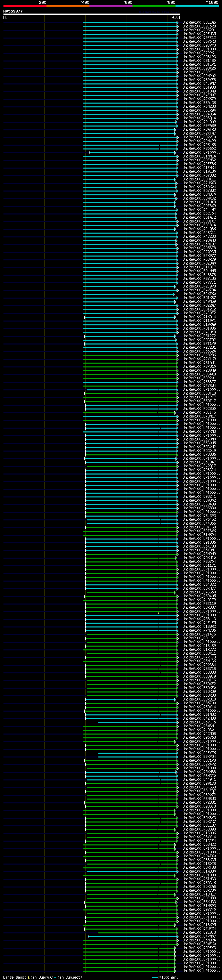This screenshot has width=222, height=980.
Task: Open hit UniRef100_Q676X3
Action: point(199,41)
